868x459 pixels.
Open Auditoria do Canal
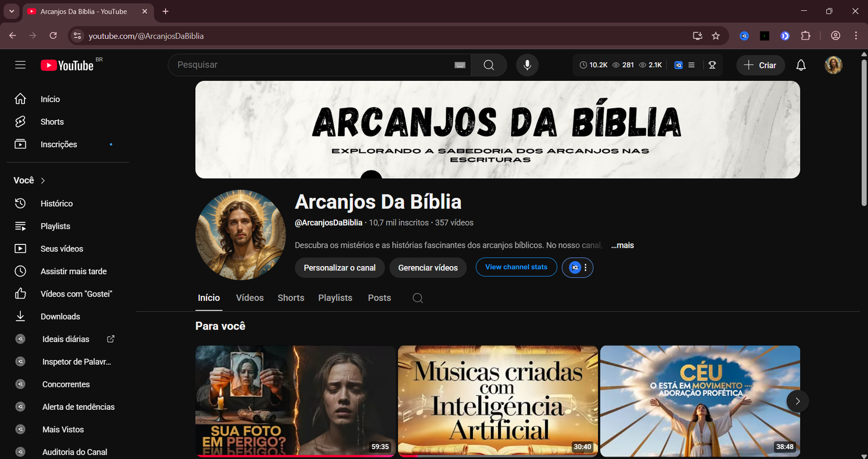coord(68,452)
